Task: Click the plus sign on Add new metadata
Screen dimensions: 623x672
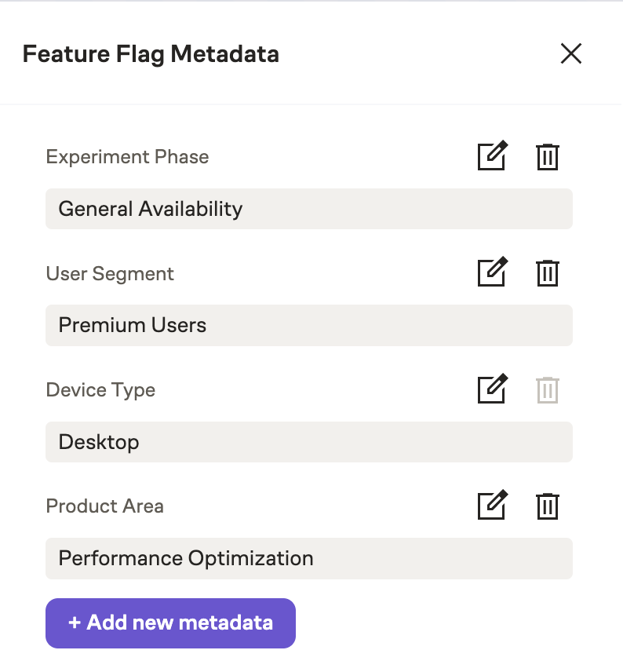Action: pos(75,623)
